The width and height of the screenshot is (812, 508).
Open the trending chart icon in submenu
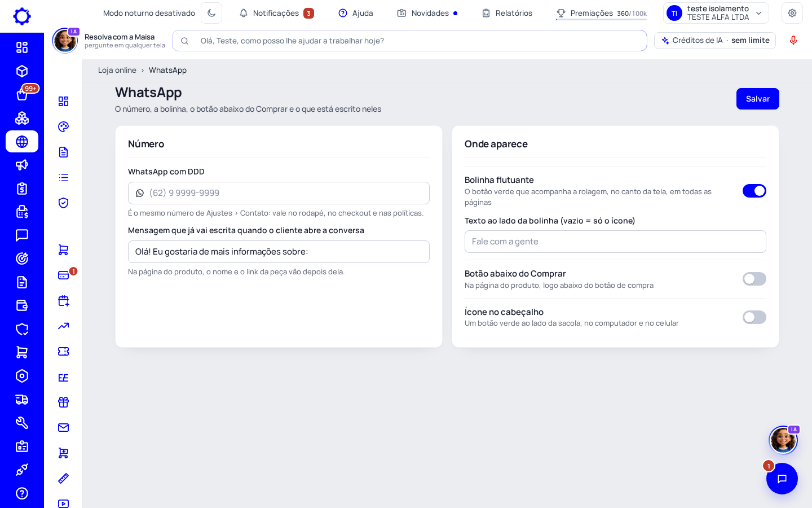pos(64,326)
